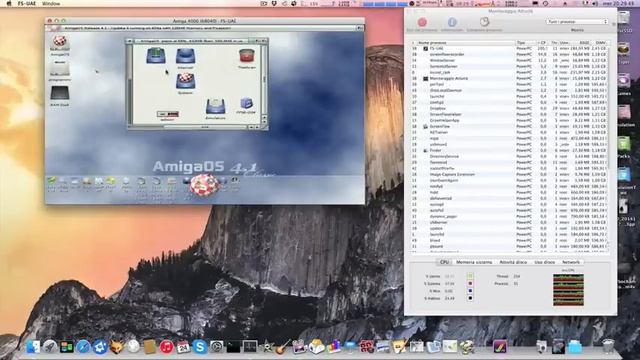Select the 'Monitoraggio Attività' process row
This screenshot has width=640, height=360.
[510, 78]
